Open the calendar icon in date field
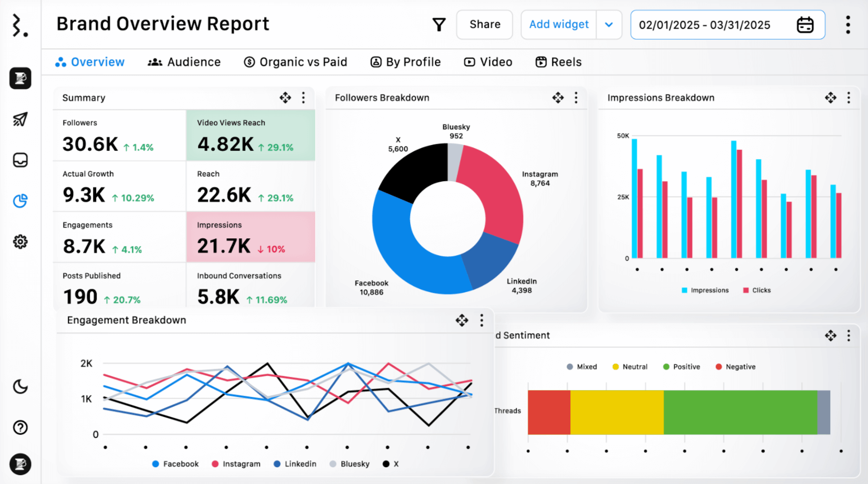Viewport: 868px width, 484px height. click(805, 25)
